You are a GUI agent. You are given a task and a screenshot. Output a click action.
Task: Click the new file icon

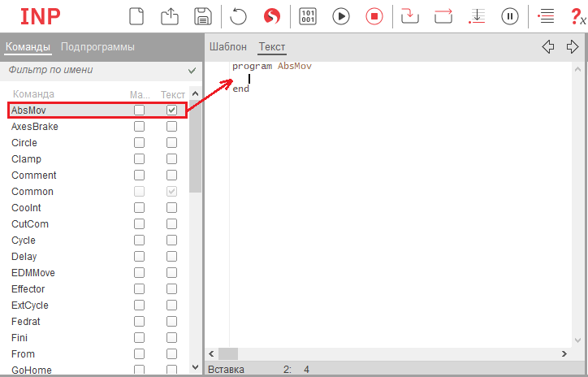[x=137, y=15]
